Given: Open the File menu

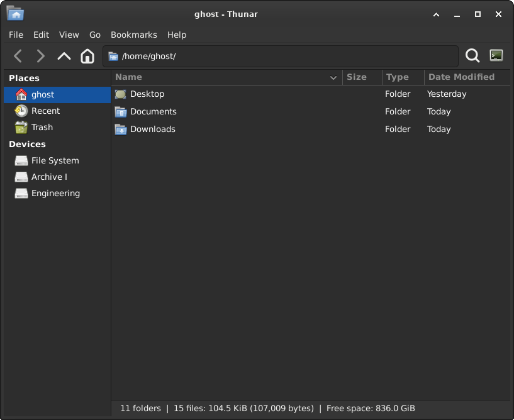Looking at the screenshot, I should pyautogui.click(x=16, y=35).
